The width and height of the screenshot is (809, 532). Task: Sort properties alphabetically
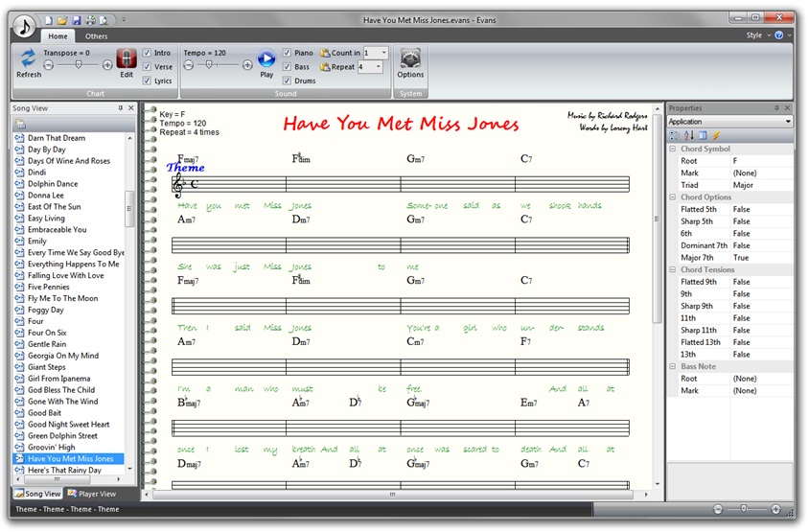pyautogui.click(x=689, y=135)
